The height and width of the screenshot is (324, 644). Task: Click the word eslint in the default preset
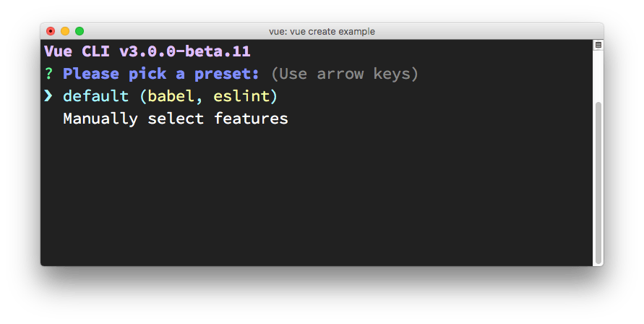click(x=241, y=96)
